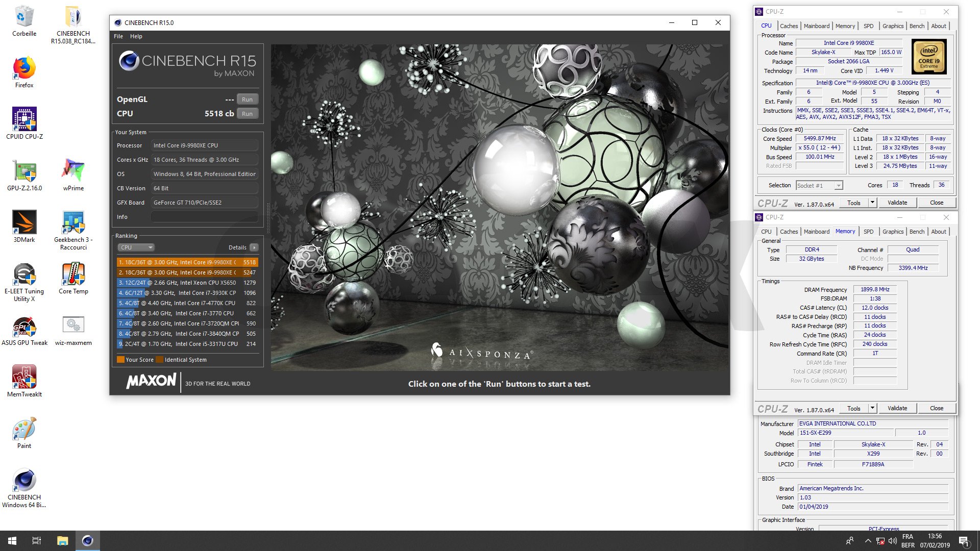Click the MAXON logo in Cinebench footer
The width and height of the screenshot is (980, 551).
(151, 381)
